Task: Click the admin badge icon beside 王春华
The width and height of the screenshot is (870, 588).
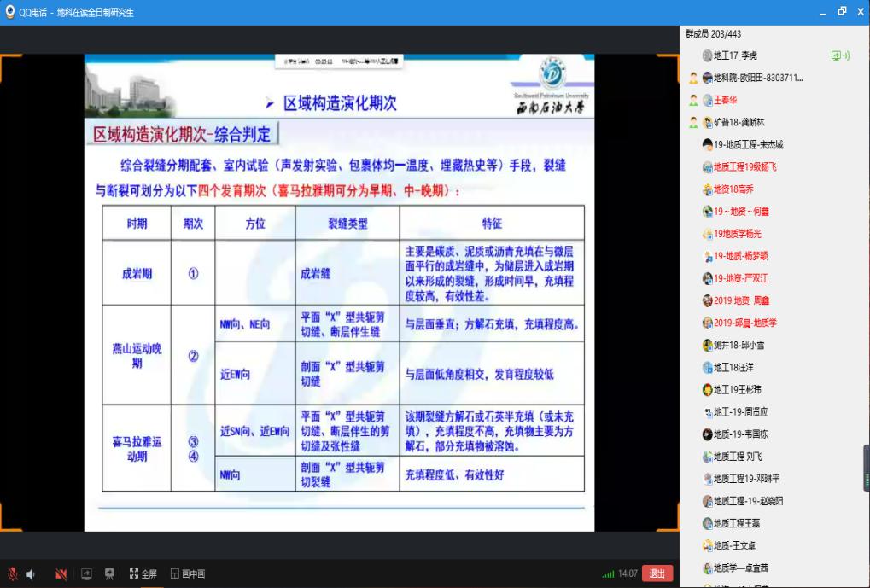Action: (x=693, y=100)
